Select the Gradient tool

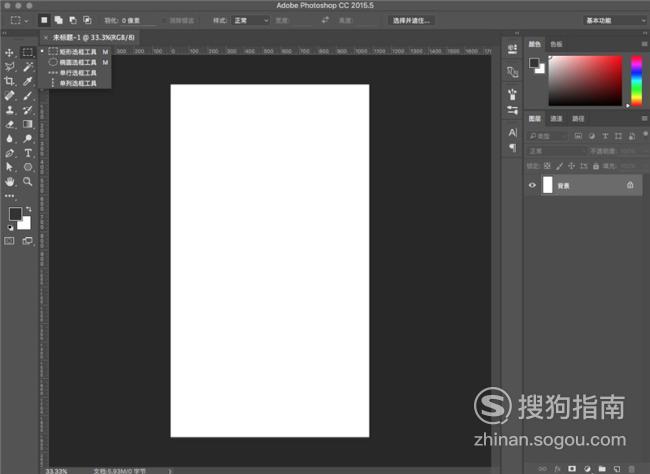28,124
